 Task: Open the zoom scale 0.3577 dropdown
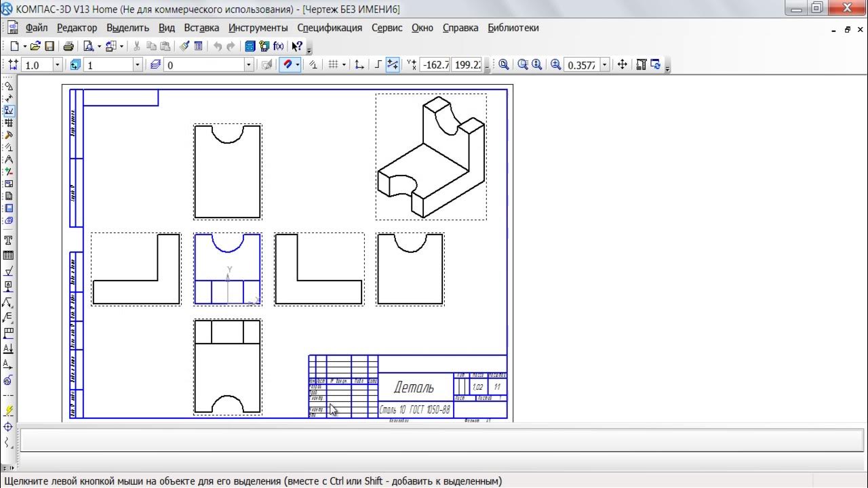tap(605, 65)
